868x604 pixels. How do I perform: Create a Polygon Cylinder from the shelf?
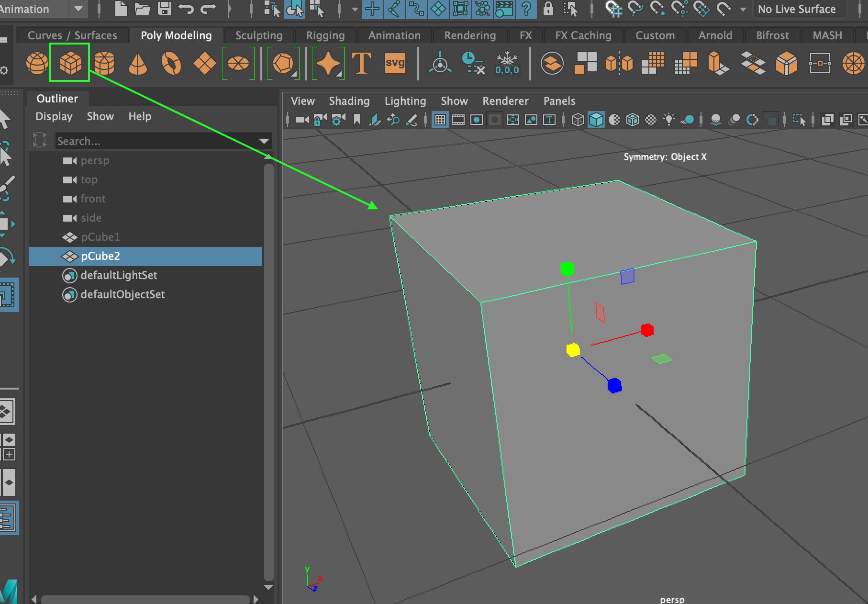(x=103, y=63)
